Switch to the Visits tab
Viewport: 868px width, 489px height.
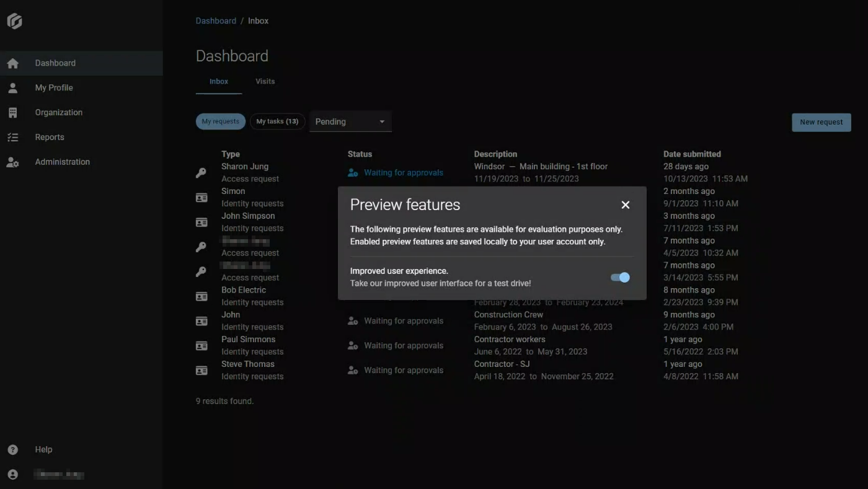(265, 81)
